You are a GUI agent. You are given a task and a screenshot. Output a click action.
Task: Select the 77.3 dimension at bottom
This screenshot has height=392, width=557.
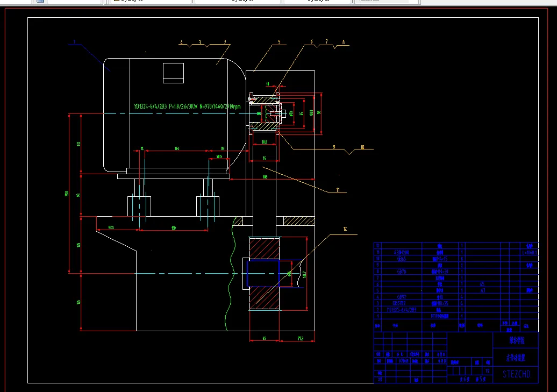click(x=301, y=338)
